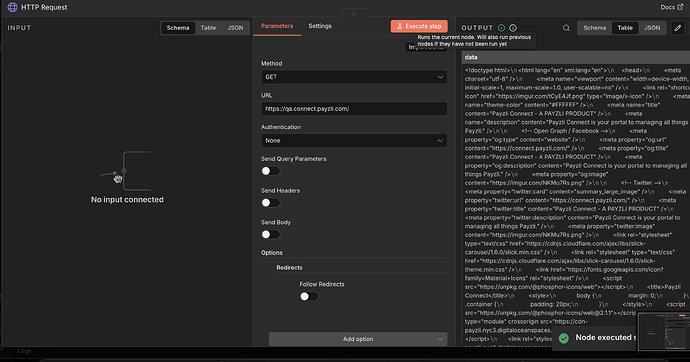Click the drag handle above Parameters panel
Image resolution: width=690 pixels, height=362 pixels.
tap(354, 14)
